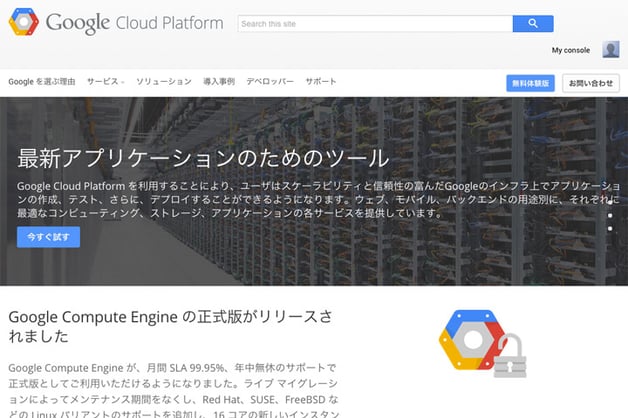Click the blue search magnifier button
628x418 pixels.
click(x=533, y=24)
